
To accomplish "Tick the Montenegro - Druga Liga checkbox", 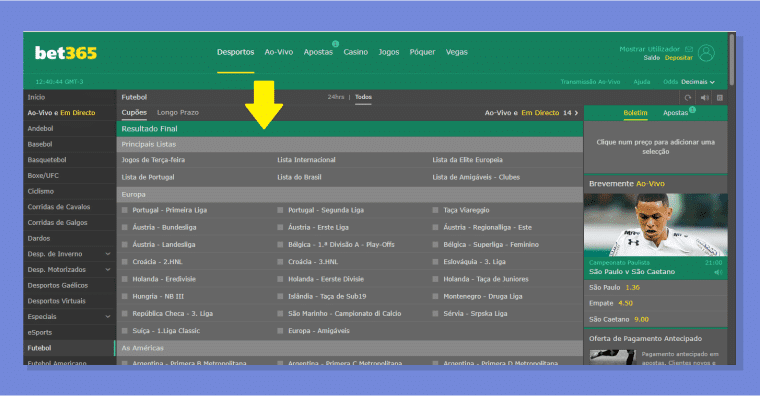I will 435,297.
